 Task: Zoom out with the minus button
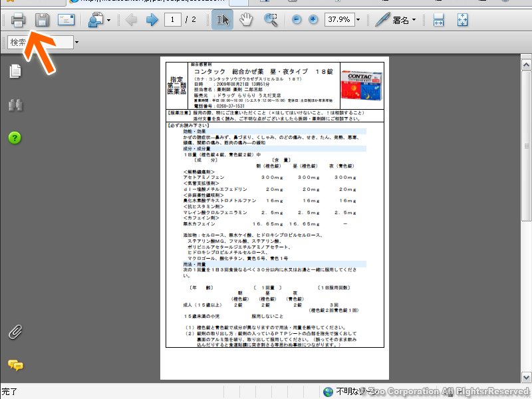click(x=297, y=20)
